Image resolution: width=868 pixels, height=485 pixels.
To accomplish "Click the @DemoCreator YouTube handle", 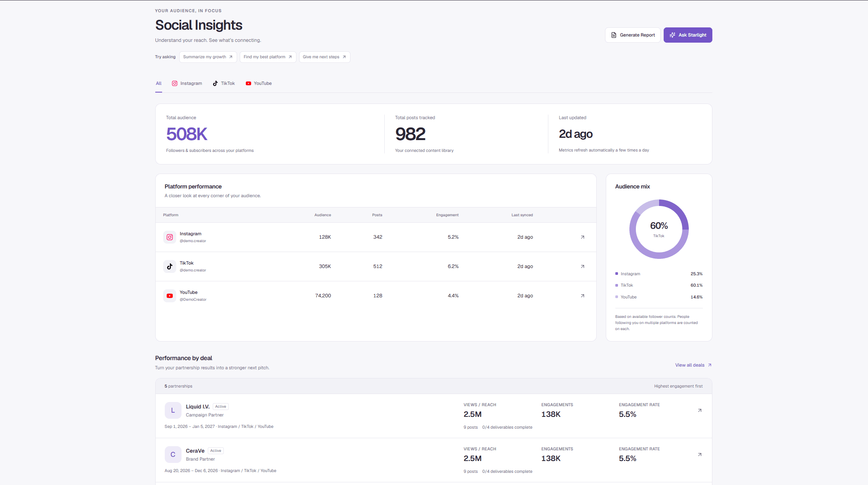I will tap(193, 300).
